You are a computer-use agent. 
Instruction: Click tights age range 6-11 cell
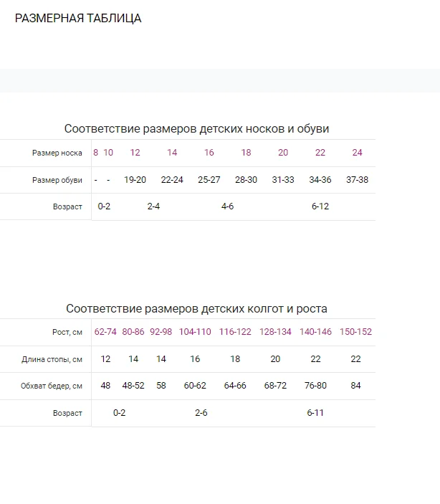[x=315, y=413]
